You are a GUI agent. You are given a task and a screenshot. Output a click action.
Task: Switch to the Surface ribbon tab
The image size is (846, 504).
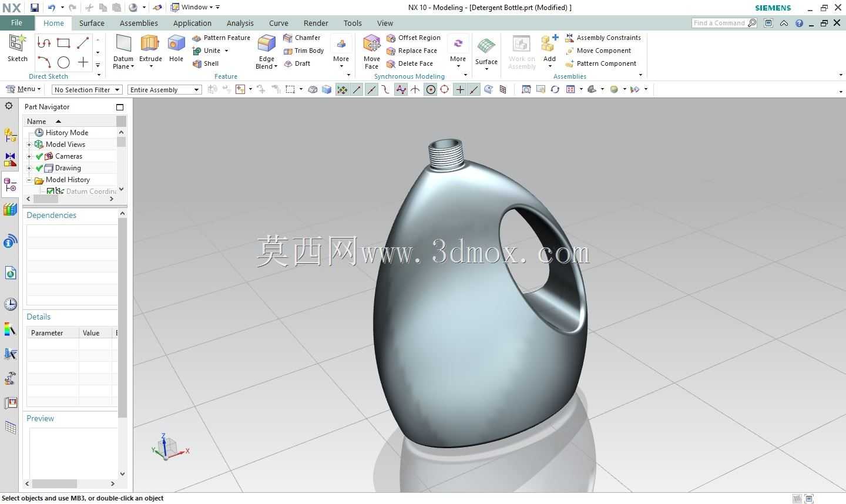click(92, 23)
